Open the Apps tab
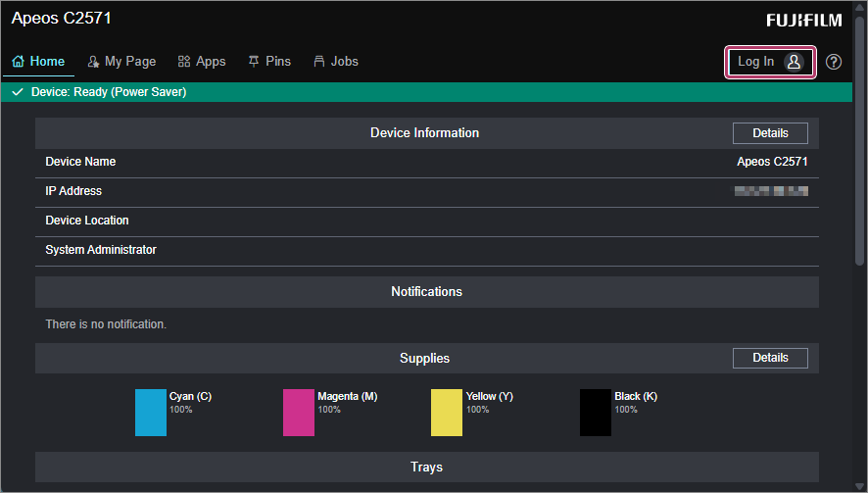Image resolution: width=868 pixels, height=493 pixels. tap(202, 62)
